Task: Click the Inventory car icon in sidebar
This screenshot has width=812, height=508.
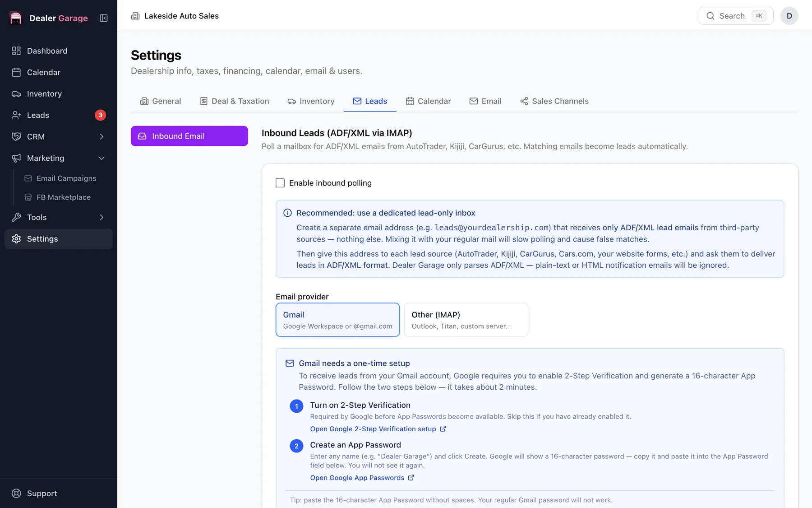Action: (16, 94)
